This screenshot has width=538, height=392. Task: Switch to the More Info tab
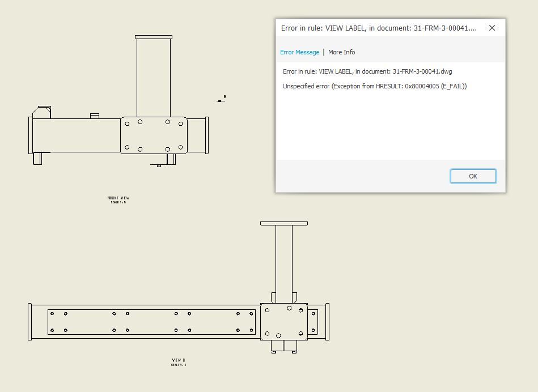(x=341, y=52)
